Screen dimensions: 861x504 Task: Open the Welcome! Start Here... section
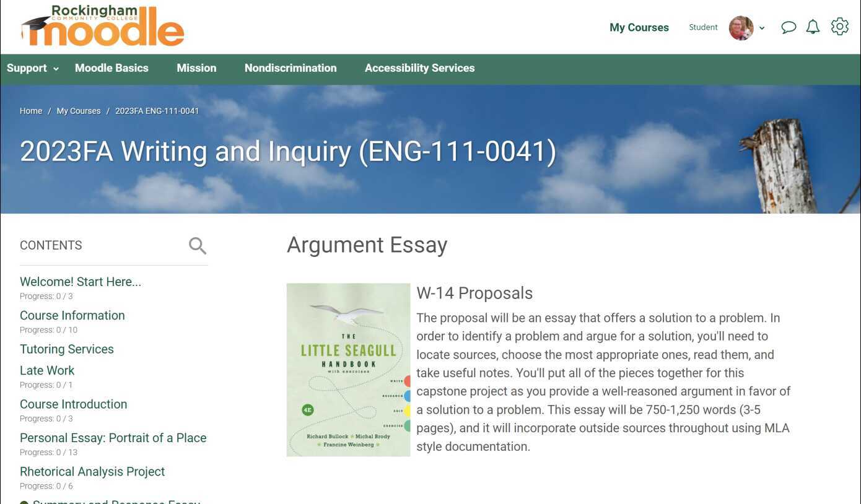point(80,282)
